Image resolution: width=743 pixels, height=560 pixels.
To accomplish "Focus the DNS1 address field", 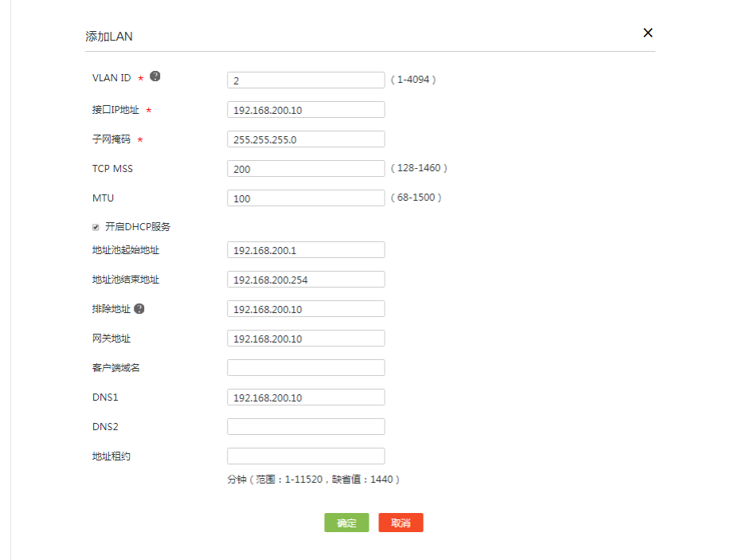I will (x=306, y=397).
